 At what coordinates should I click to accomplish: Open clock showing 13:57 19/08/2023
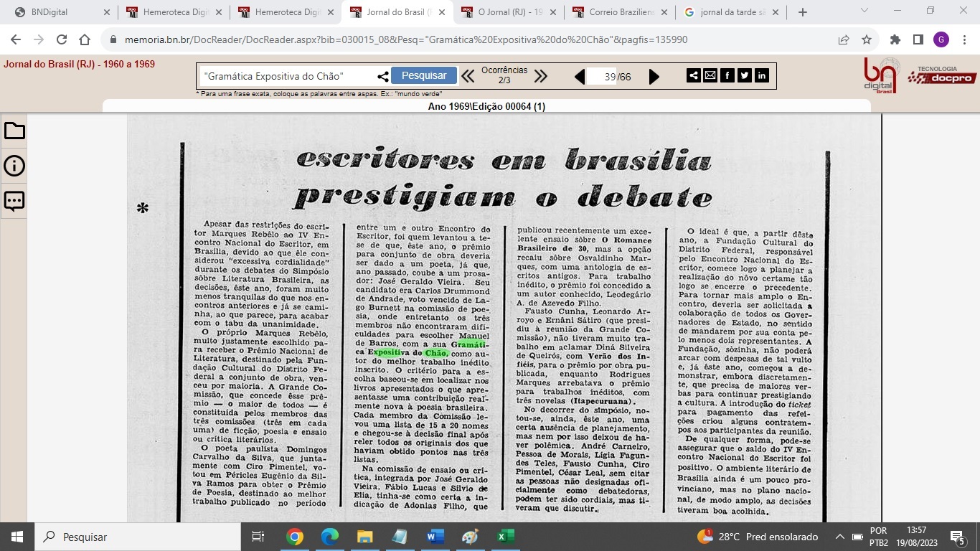(x=916, y=537)
